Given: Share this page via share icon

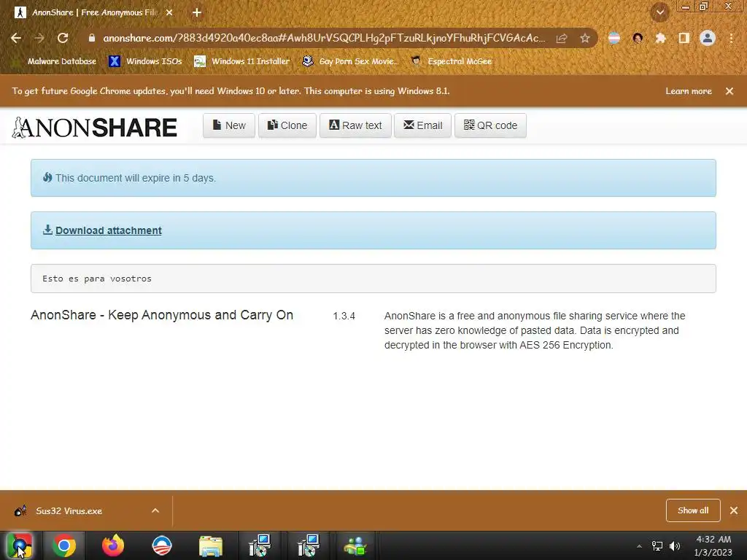Looking at the screenshot, I should tap(562, 38).
